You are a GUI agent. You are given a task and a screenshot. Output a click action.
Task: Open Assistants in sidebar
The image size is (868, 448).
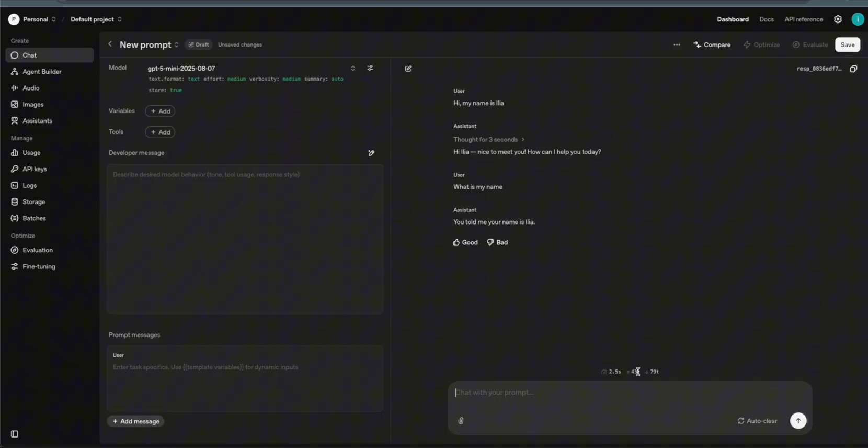coord(49,121)
